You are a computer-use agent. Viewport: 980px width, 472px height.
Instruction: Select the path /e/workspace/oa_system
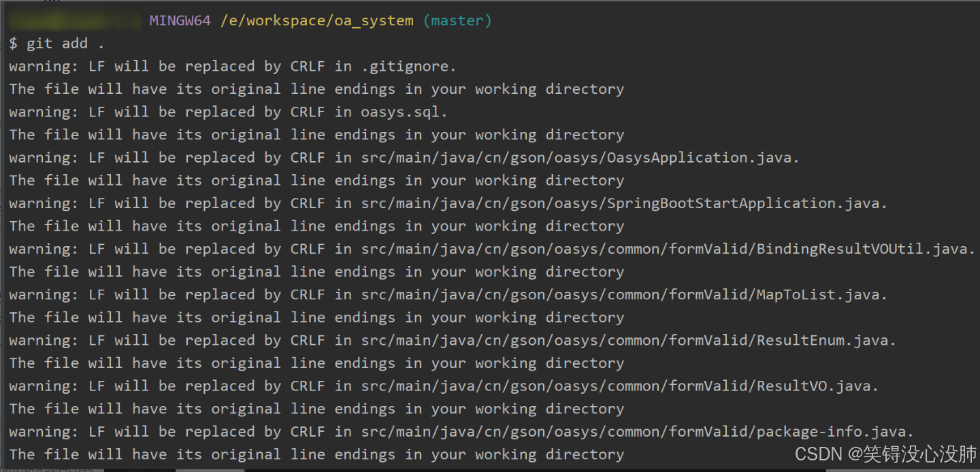click(x=316, y=20)
